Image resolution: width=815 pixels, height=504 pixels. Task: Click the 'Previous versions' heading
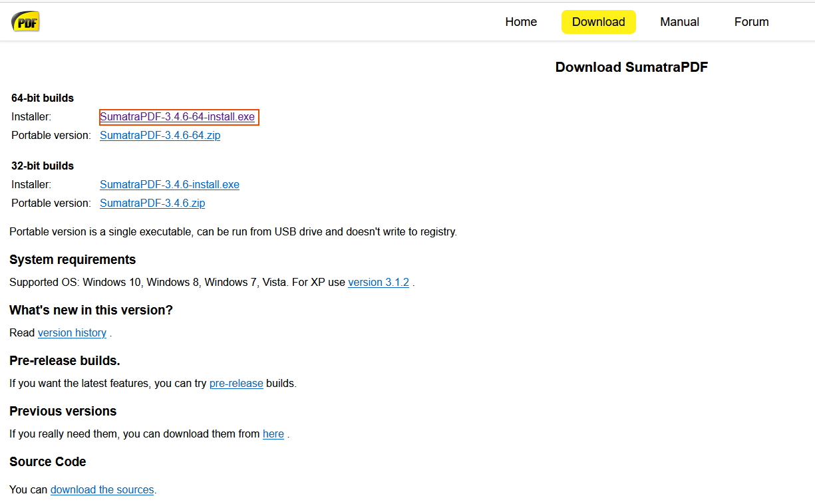pos(63,412)
